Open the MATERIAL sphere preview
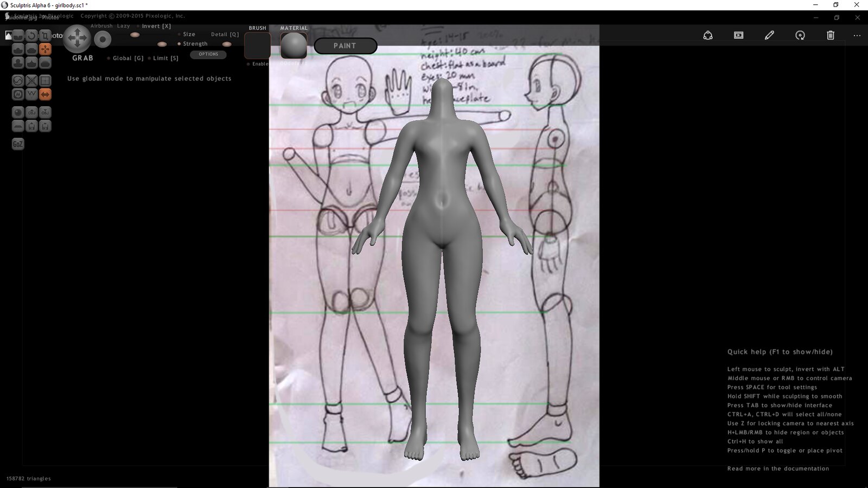Image resolution: width=868 pixels, height=488 pixels. [x=293, y=46]
